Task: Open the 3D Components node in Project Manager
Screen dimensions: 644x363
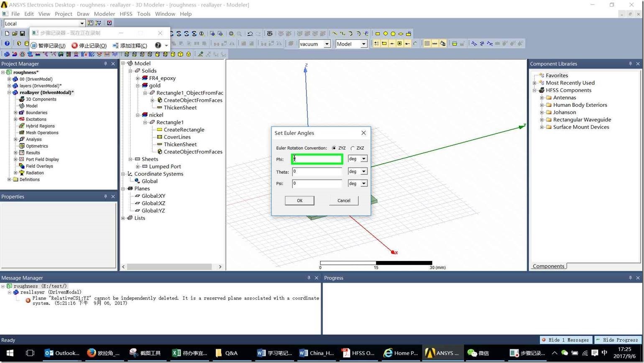Action: [x=41, y=99]
